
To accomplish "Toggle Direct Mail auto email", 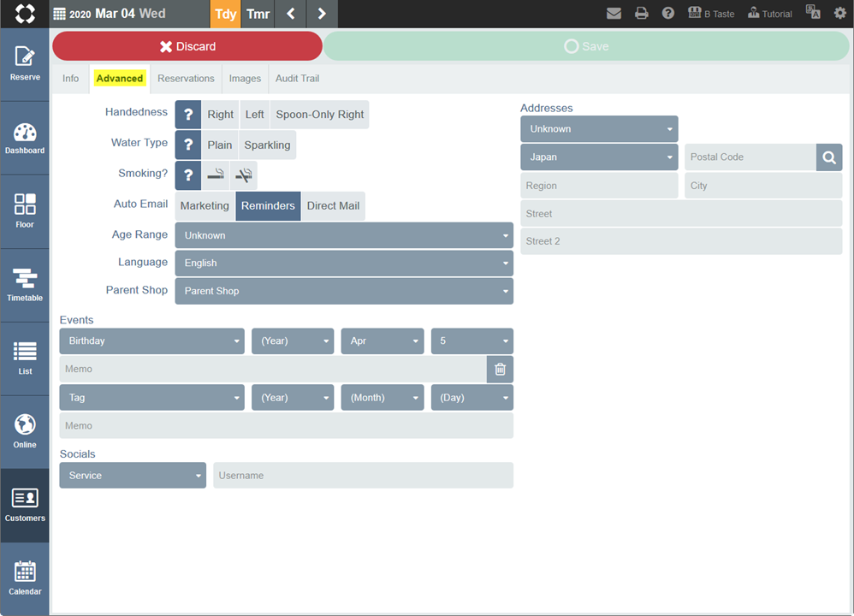I will (333, 206).
